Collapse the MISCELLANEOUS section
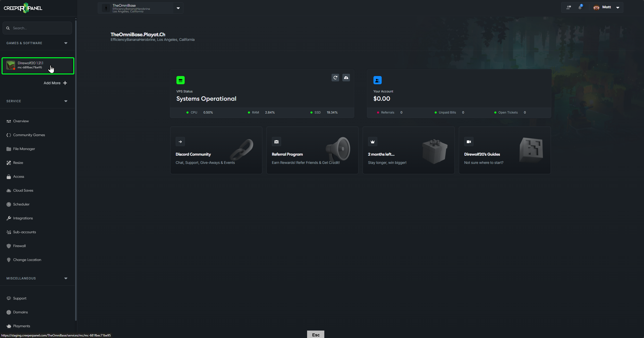This screenshot has height=338, width=644. (x=66, y=278)
